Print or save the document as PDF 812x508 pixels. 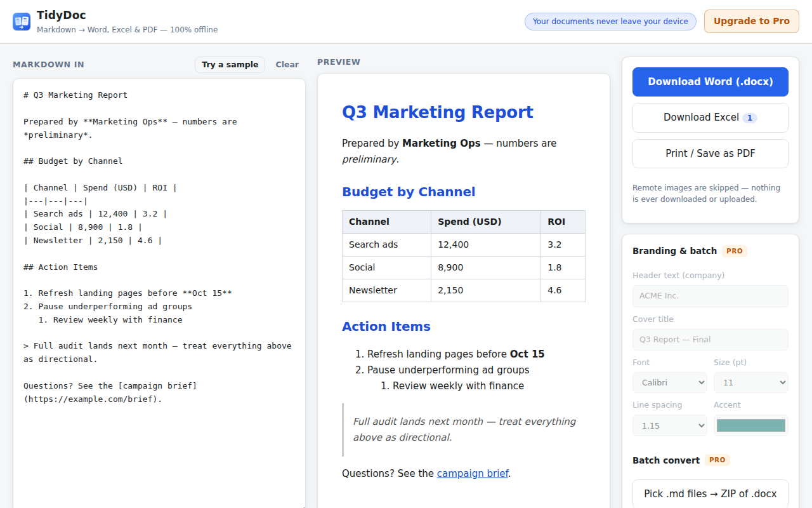point(710,154)
